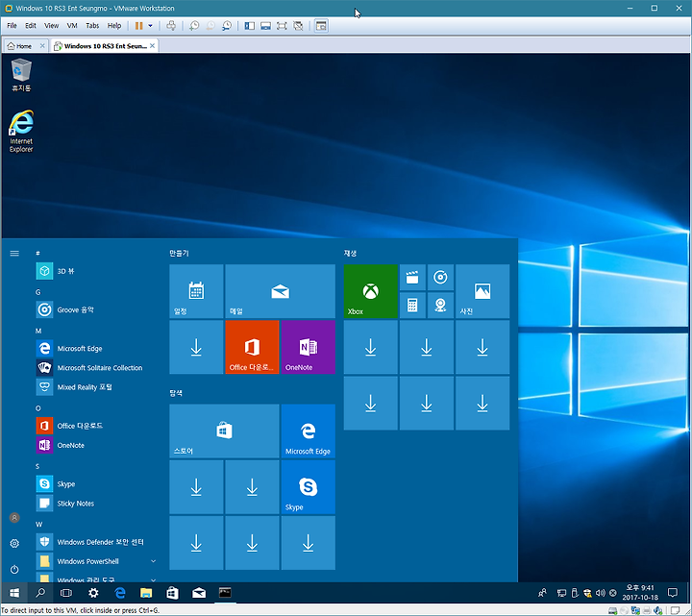The height and width of the screenshot is (616, 692).
Task: Select the Internet Explorer desktop shortcut
Action: click(x=21, y=131)
